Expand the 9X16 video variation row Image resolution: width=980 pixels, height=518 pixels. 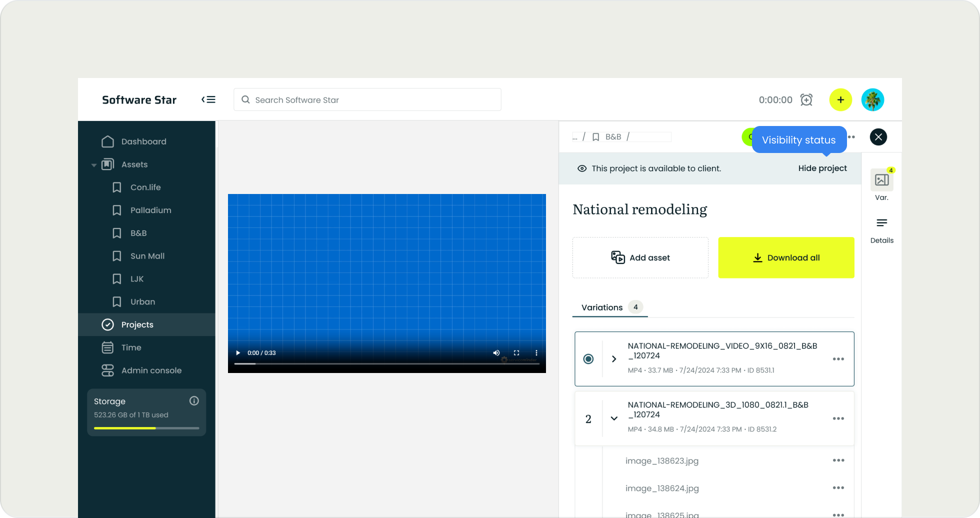[614, 359]
